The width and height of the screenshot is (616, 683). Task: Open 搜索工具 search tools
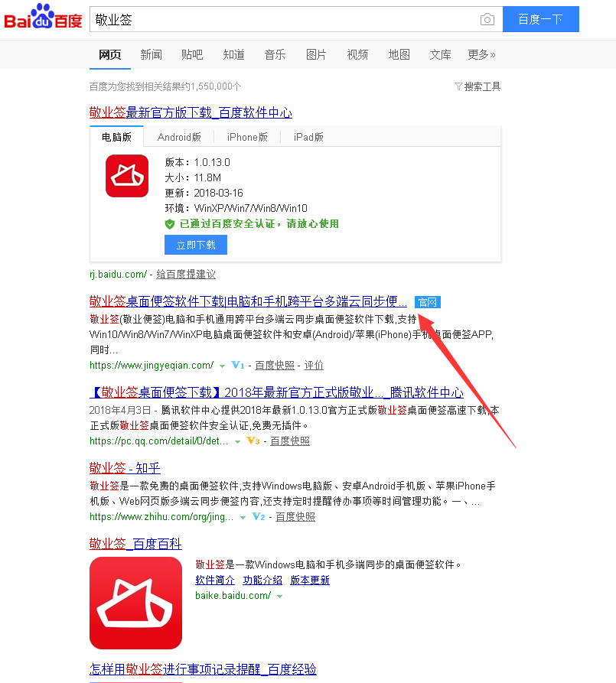482,86
